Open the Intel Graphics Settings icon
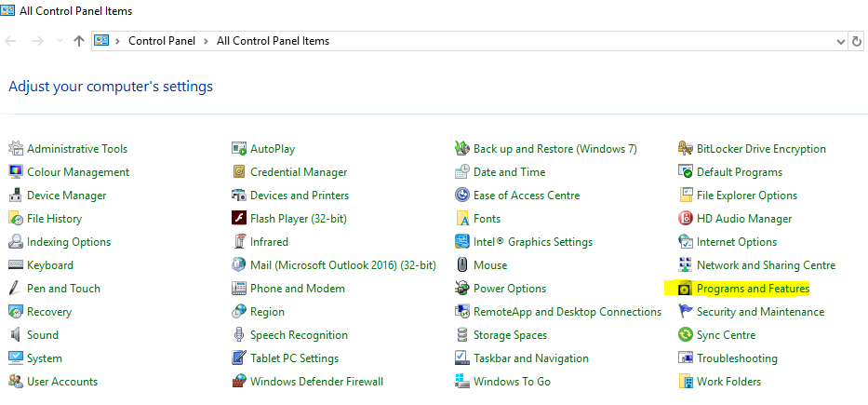The width and height of the screenshot is (868, 405). (462, 242)
